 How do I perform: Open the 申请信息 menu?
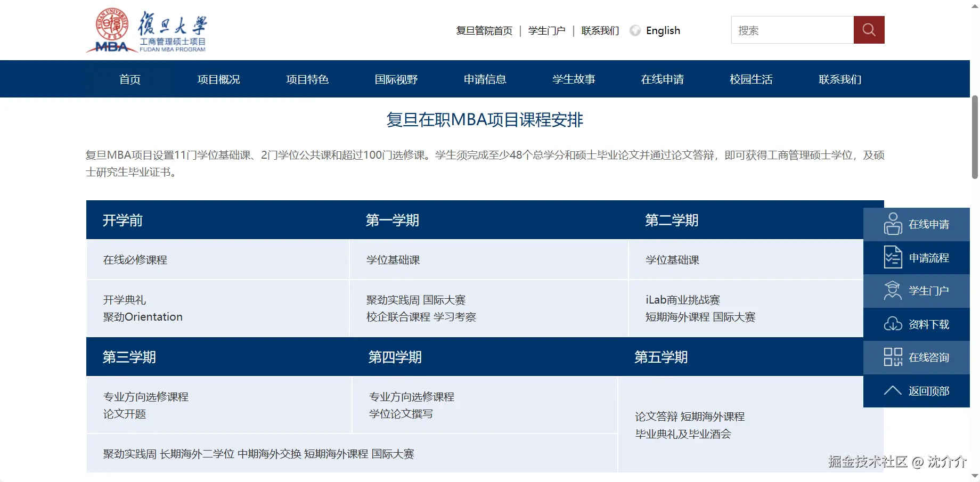click(x=485, y=79)
